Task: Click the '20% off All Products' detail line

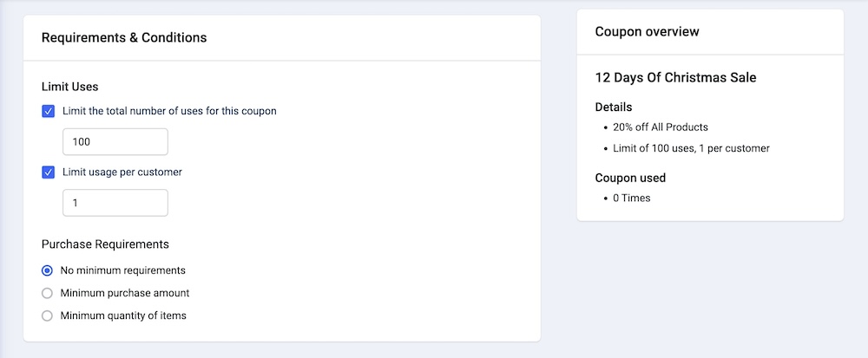Action: click(660, 127)
